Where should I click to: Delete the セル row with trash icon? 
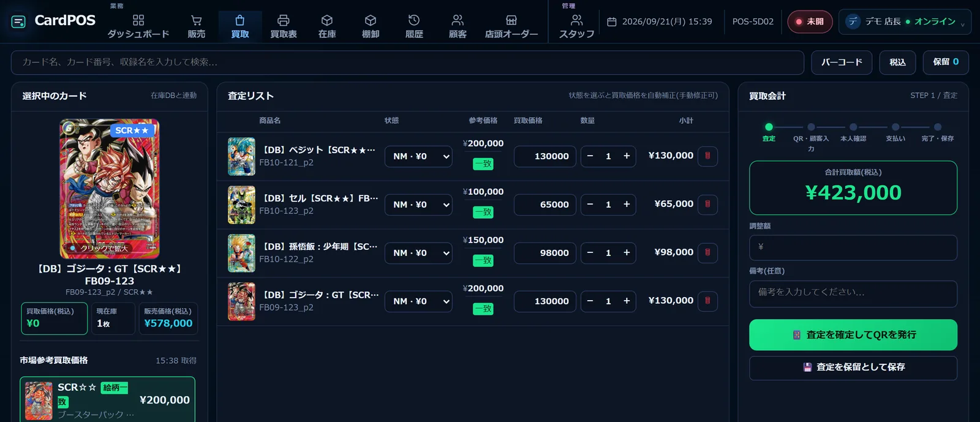tap(707, 205)
